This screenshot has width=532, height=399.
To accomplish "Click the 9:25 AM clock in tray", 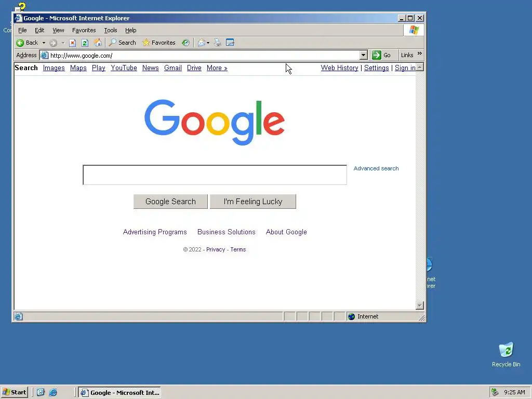I will click(x=514, y=392).
